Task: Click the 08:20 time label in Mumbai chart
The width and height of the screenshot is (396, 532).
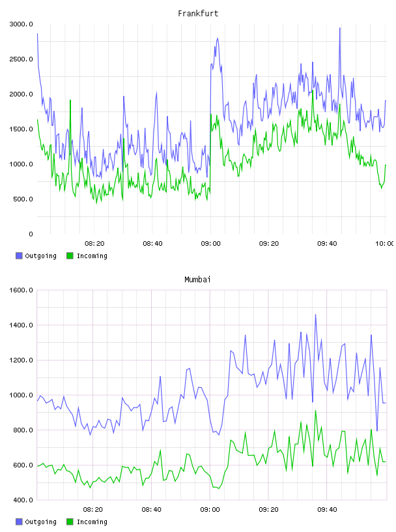Action: point(93,510)
